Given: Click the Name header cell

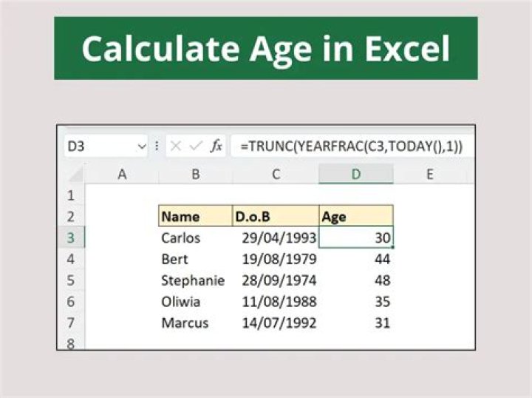Looking at the screenshot, I should click(x=196, y=216).
